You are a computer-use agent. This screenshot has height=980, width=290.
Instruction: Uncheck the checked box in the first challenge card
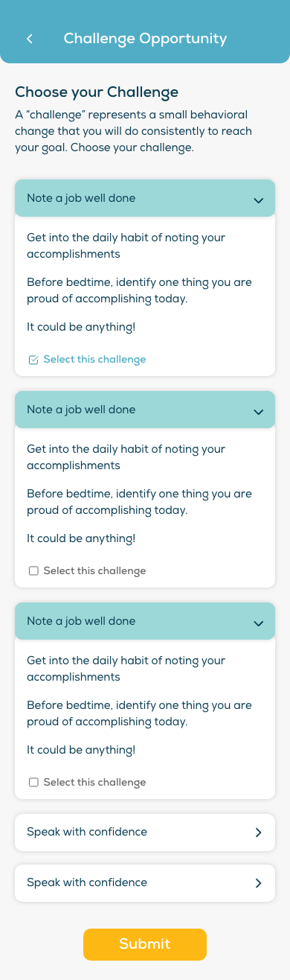tap(33, 360)
